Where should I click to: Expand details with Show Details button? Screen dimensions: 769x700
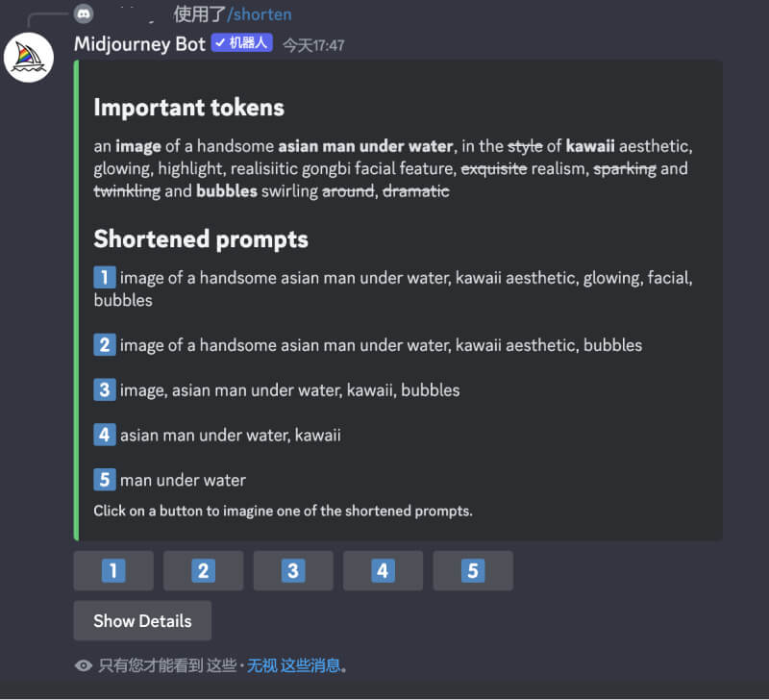pos(142,621)
